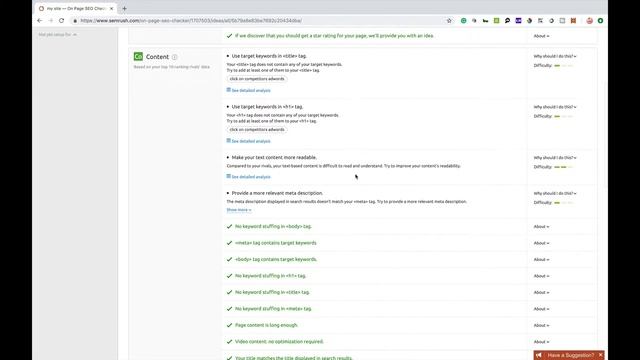
Task: Expand About for no keyword stuffing in title
Action: coord(541,293)
